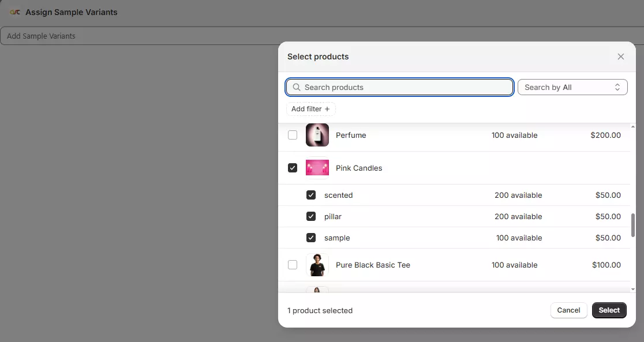This screenshot has height=342, width=644.
Task: Click the Pure Black Basic Tee thumbnail
Action: 317,265
